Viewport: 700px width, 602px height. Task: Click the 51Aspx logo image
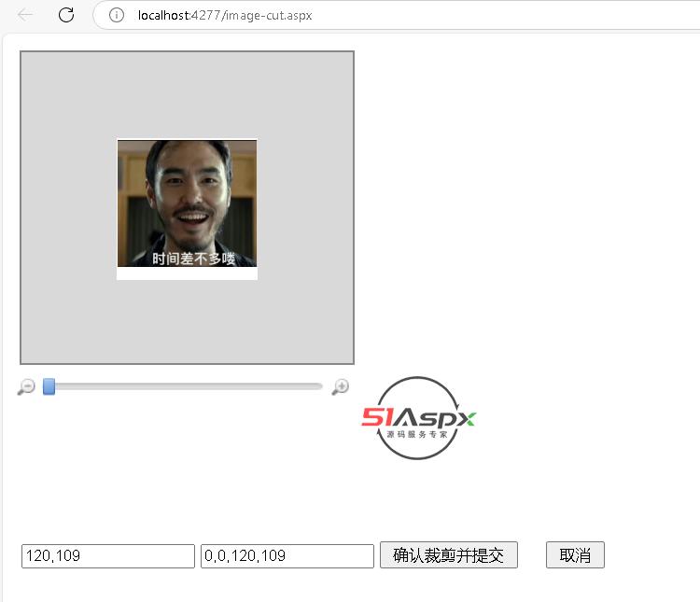pyautogui.click(x=418, y=418)
